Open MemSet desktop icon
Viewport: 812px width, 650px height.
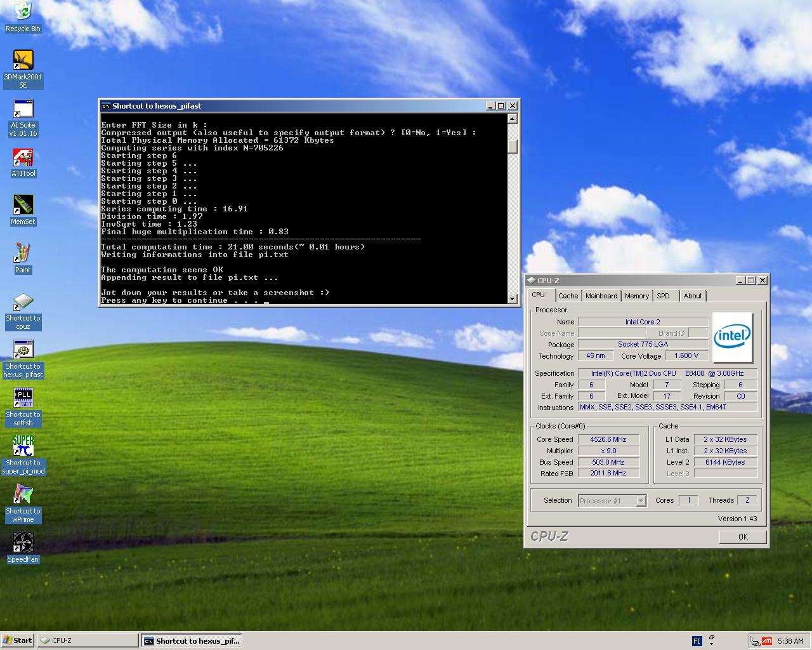coord(23,211)
